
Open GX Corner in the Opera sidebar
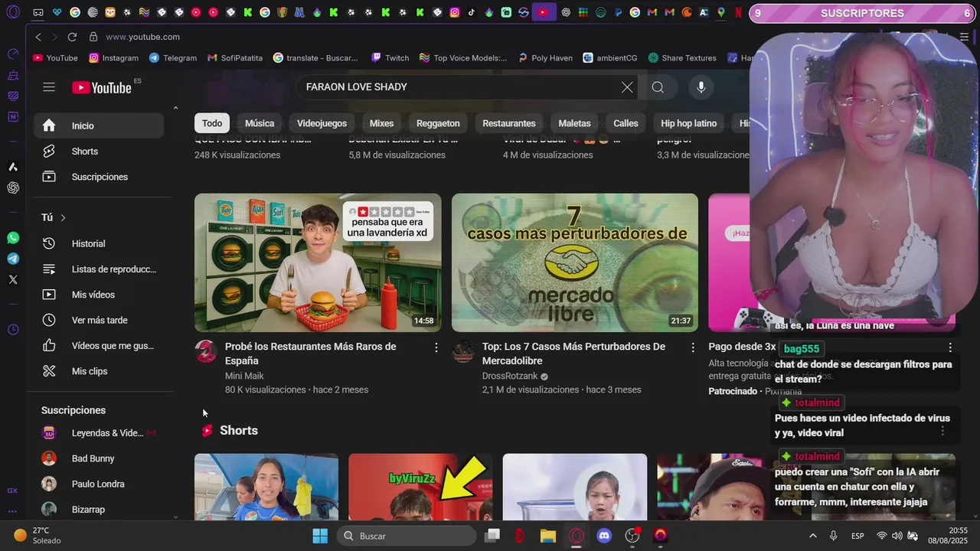(x=13, y=491)
